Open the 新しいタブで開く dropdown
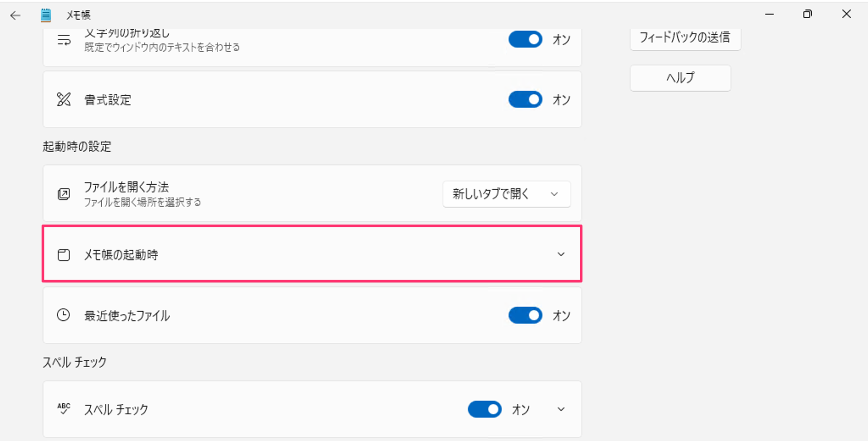Image resolution: width=868 pixels, height=441 pixels. click(x=506, y=194)
